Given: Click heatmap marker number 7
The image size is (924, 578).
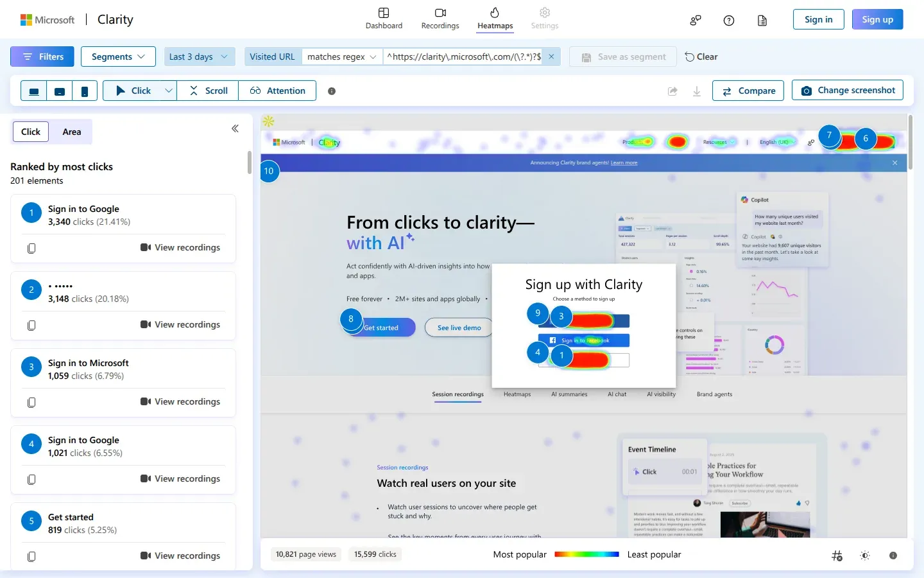Looking at the screenshot, I should point(829,136).
